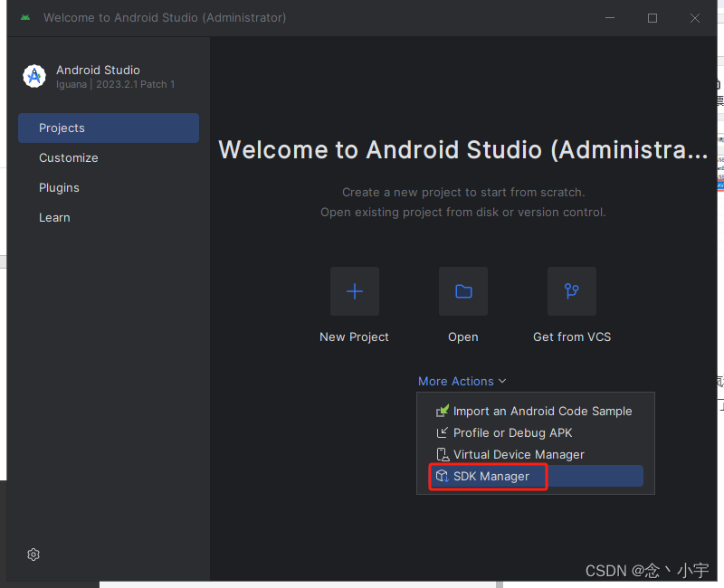Click the Welcome to Android Studio heading

pyautogui.click(x=463, y=149)
